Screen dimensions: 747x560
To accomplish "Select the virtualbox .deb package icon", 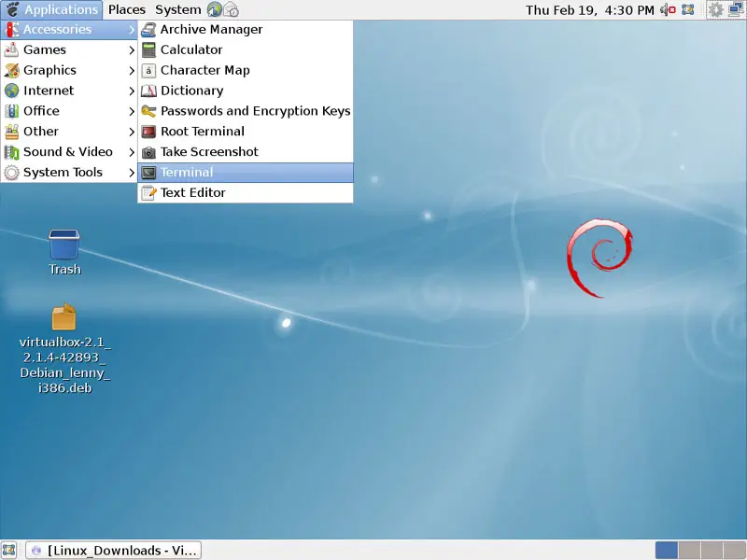I will tap(63, 316).
